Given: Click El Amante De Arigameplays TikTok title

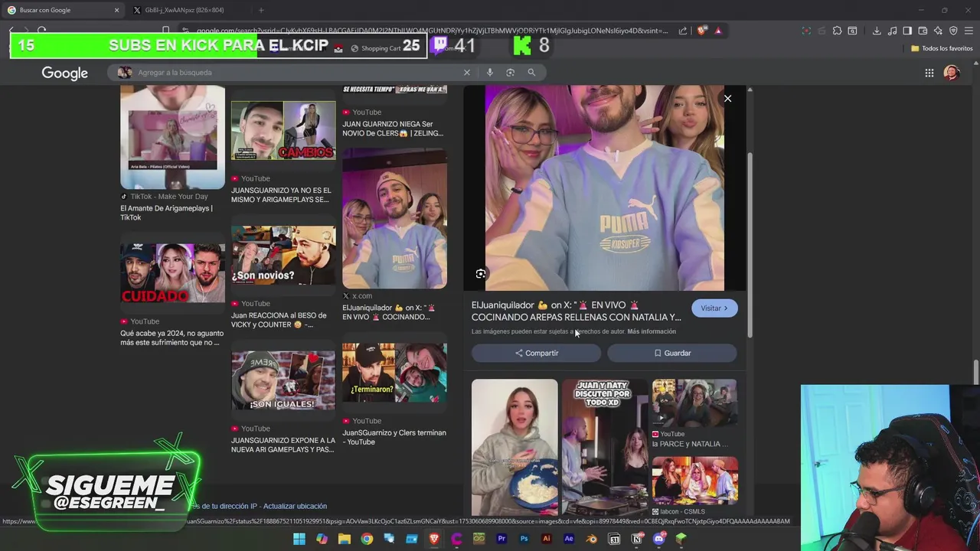Looking at the screenshot, I should (x=166, y=213).
